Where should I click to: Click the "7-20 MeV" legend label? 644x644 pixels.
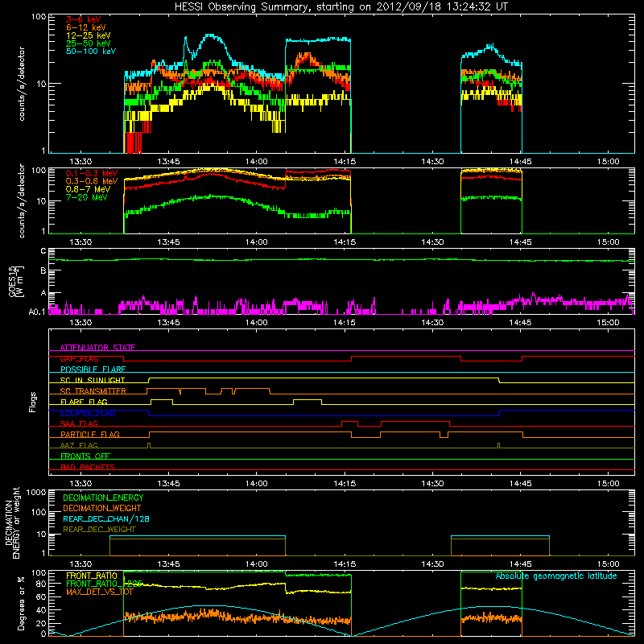click(x=87, y=197)
